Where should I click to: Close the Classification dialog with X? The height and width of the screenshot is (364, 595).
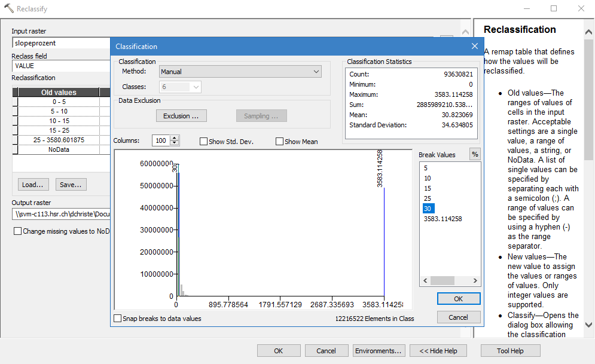point(475,46)
